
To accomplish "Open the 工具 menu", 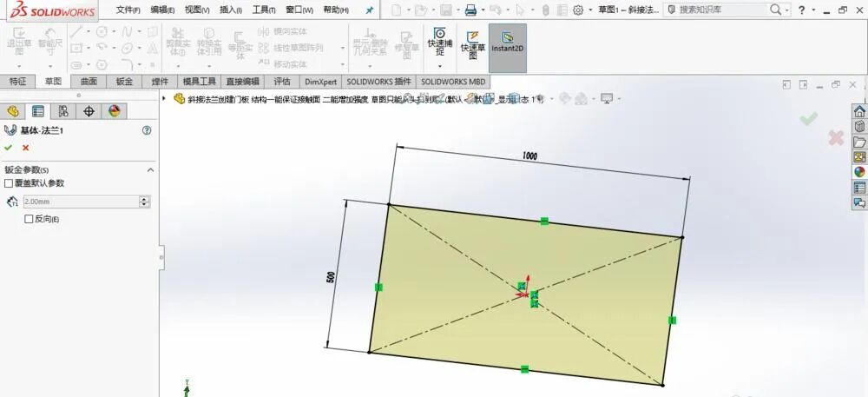I will tap(264, 10).
